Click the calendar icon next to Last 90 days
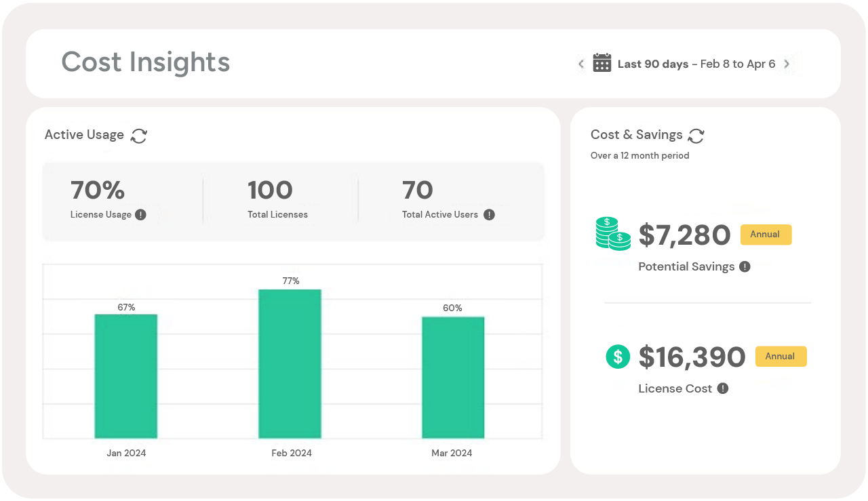Screen dimensions: 868x501 (601, 62)
